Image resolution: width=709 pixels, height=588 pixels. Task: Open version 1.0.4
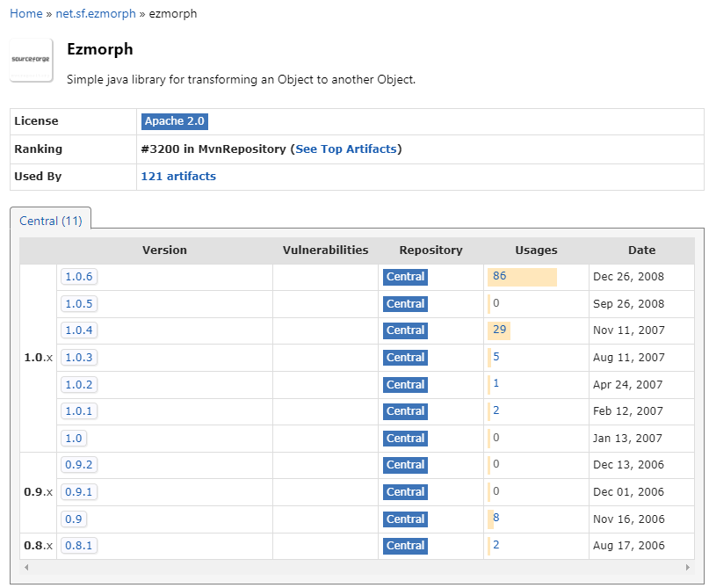79,330
